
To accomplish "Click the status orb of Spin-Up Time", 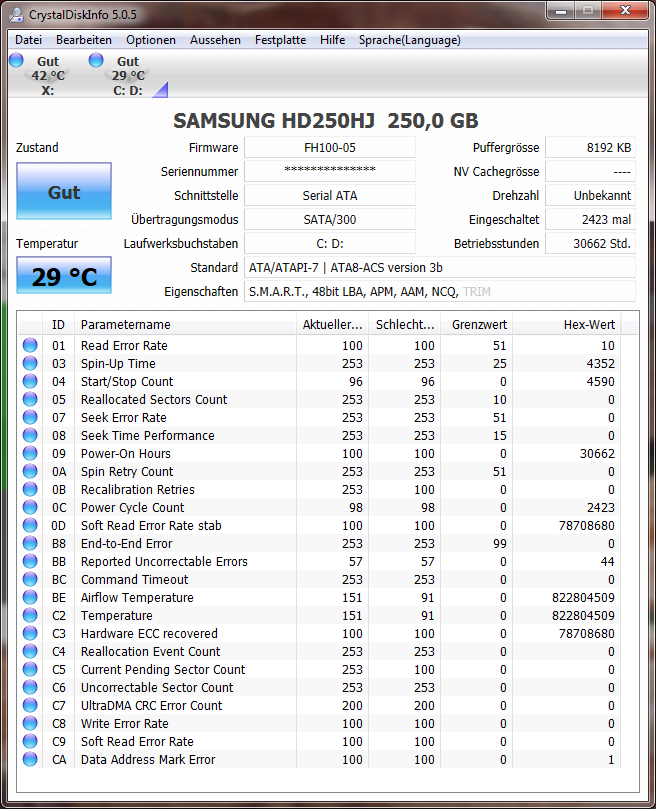I will coord(30,363).
